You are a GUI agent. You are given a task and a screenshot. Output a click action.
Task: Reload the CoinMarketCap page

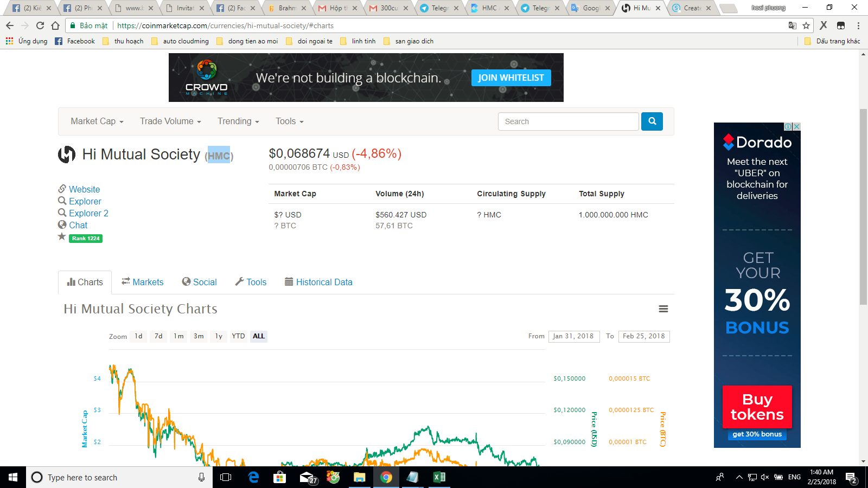tap(40, 25)
